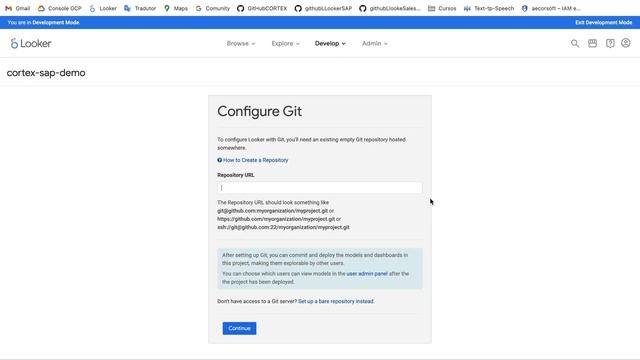This screenshot has width=640, height=360.
Task: Click the ssh://git@github.com example URL text
Action: pyautogui.click(x=283, y=227)
